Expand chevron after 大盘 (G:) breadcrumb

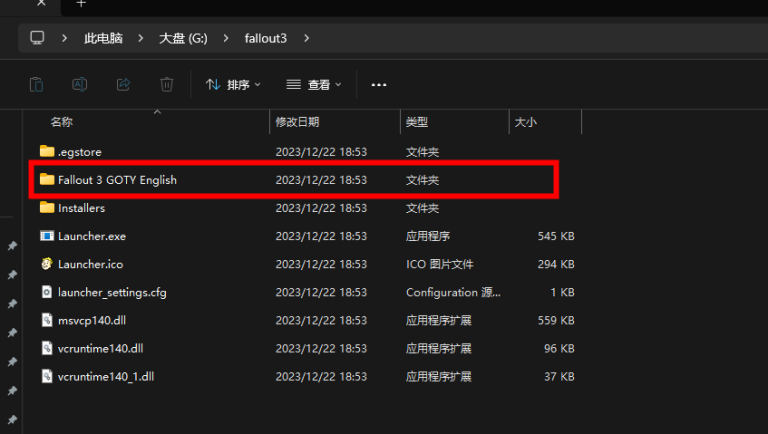[226, 38]
